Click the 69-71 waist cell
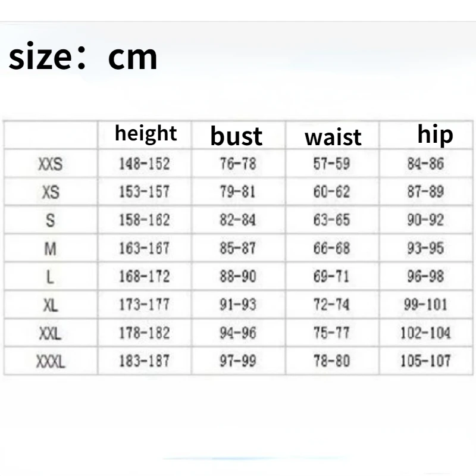The width and height of the screenshot is (476, 476). point(331,277)
